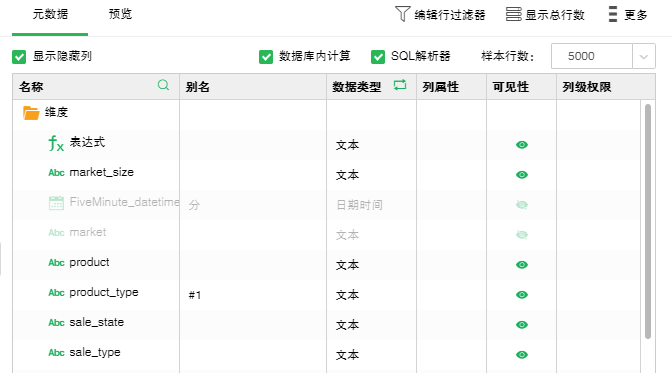
Task: Click 文本 data type of product
Action: point(347,265)
